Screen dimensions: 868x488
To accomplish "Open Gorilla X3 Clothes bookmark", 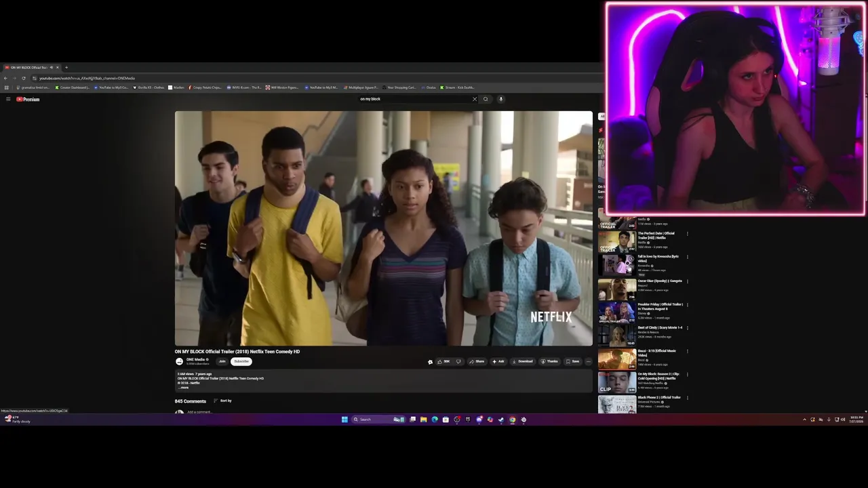I will [149, 87].
